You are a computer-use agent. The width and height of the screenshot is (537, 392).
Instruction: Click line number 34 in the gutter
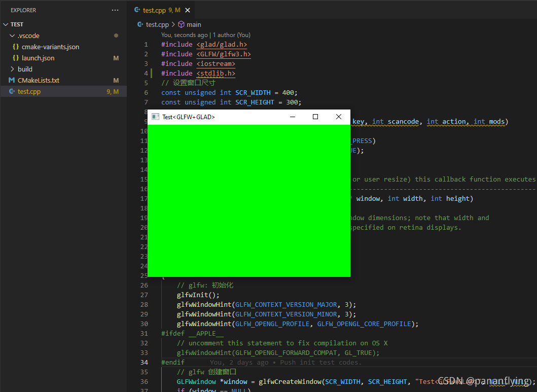pos(144,362)
